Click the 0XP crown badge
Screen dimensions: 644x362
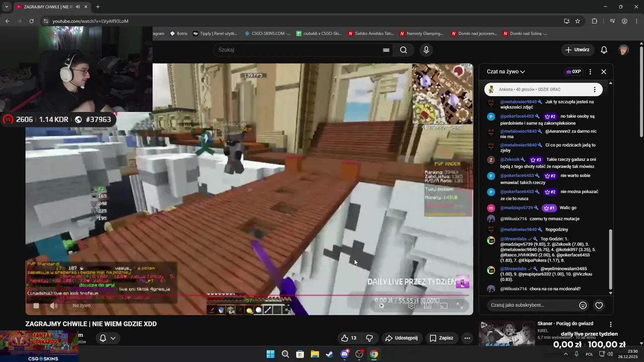(x=574, y=72)
